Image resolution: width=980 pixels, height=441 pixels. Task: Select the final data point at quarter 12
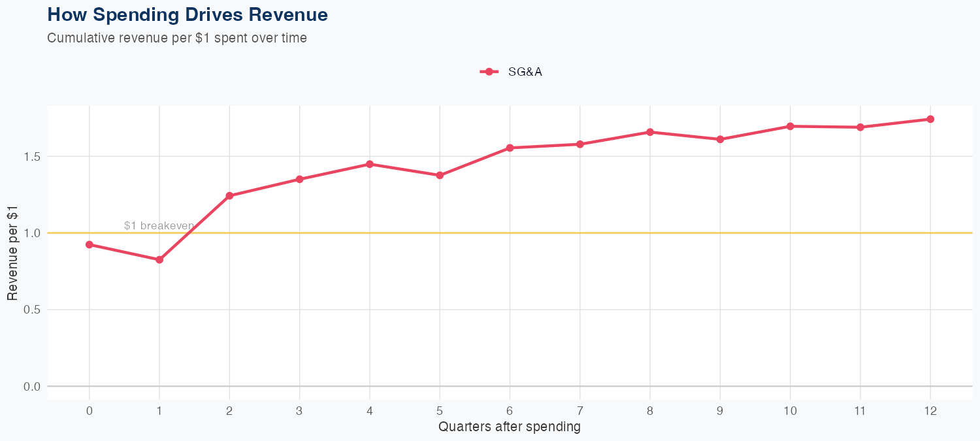click(x=930, y=119)
